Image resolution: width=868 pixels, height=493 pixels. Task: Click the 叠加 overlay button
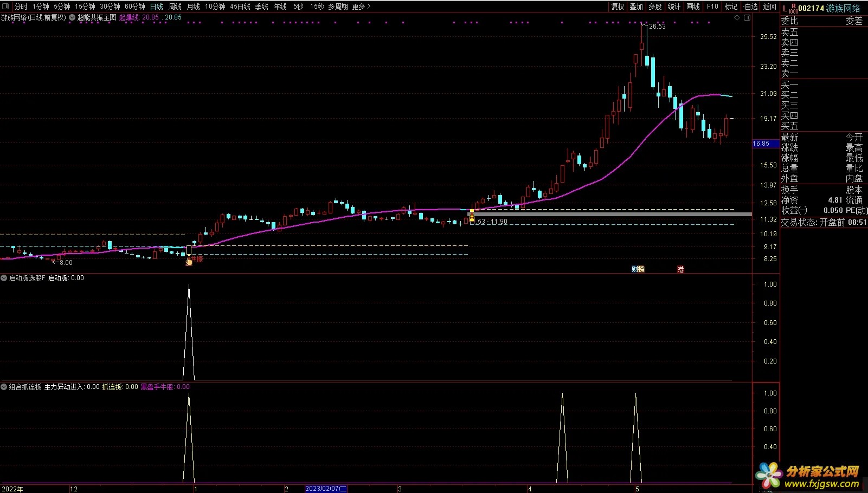point(636,7)
